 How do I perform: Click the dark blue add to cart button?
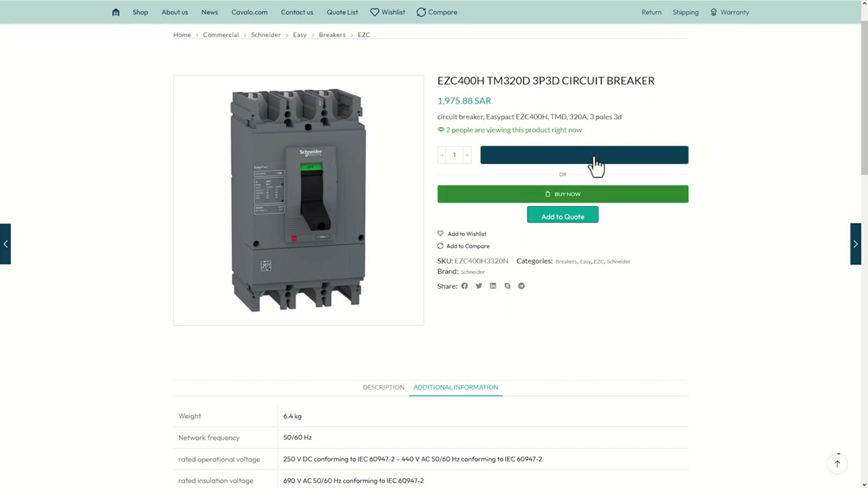[584, 155]
